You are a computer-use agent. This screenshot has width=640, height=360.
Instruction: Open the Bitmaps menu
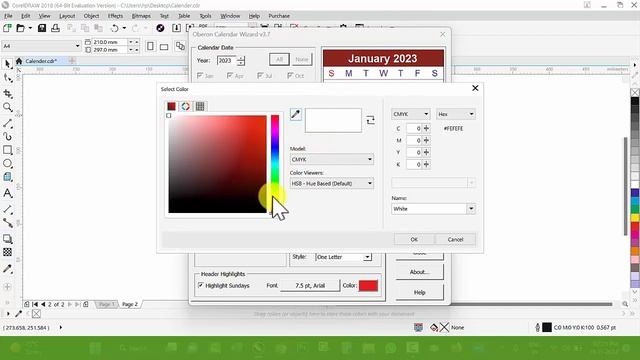point(141,16)
